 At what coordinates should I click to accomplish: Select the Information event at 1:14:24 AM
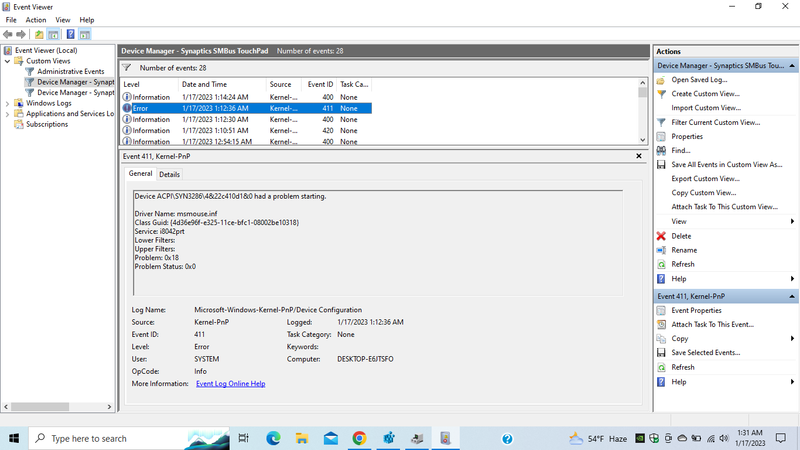[247, 97]
